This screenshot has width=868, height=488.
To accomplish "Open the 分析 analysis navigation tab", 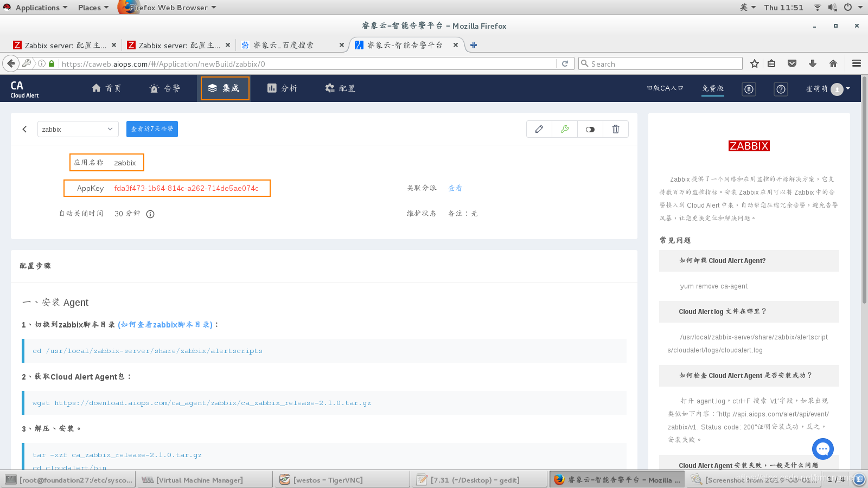I will 283,88.
